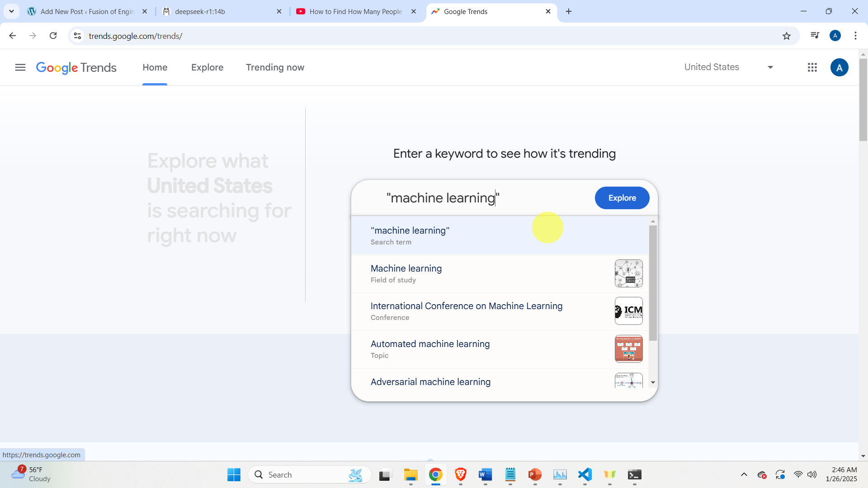The image size is (868, 488).
Task: Click the blue Explore button
Action: pos(622,198)
